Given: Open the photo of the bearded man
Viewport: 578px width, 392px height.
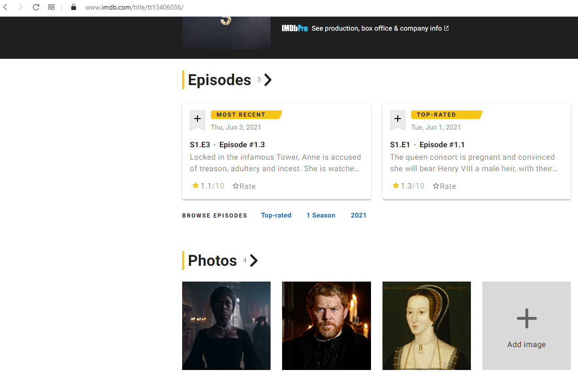Looking at the screenshot, I should coord(327,326).
